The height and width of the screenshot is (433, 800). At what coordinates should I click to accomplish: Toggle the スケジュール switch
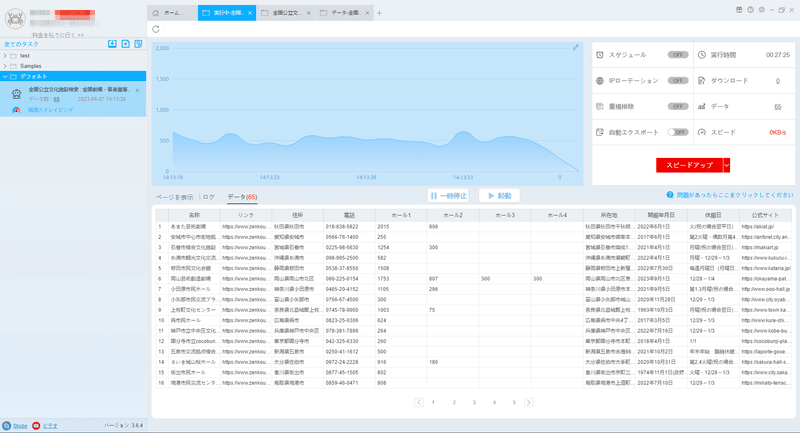pos(678,55)
